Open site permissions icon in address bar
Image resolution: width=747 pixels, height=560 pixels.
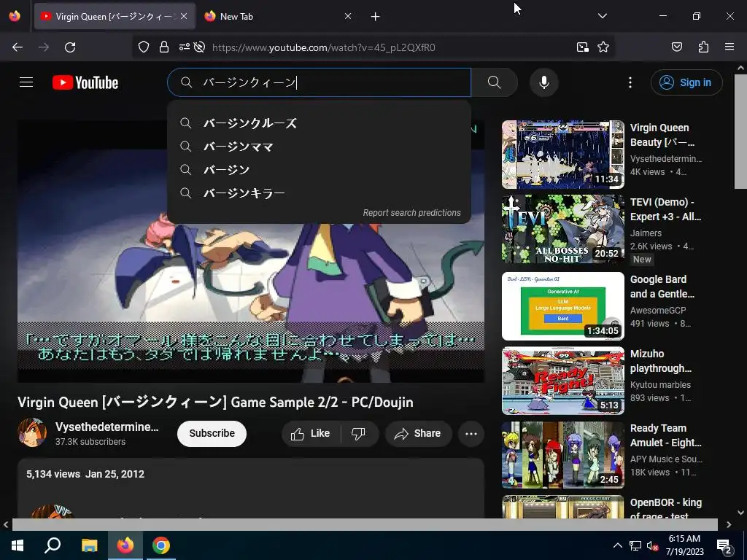(x=184, y=47)
